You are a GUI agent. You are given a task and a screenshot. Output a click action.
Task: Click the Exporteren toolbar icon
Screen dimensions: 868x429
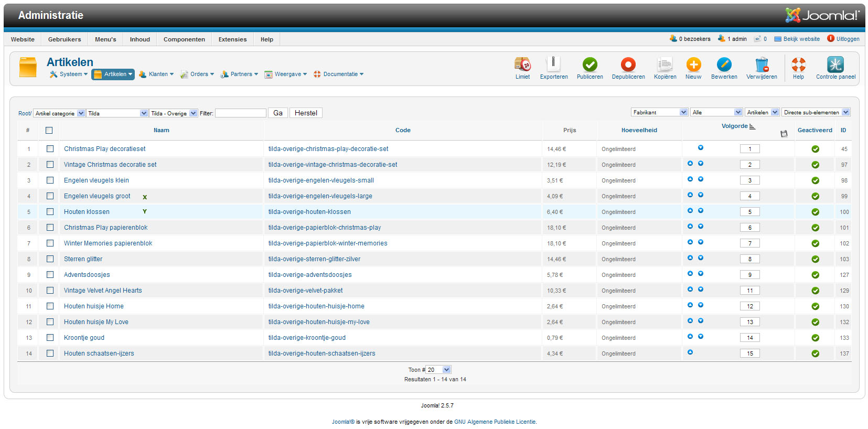(x=553, y=65)
